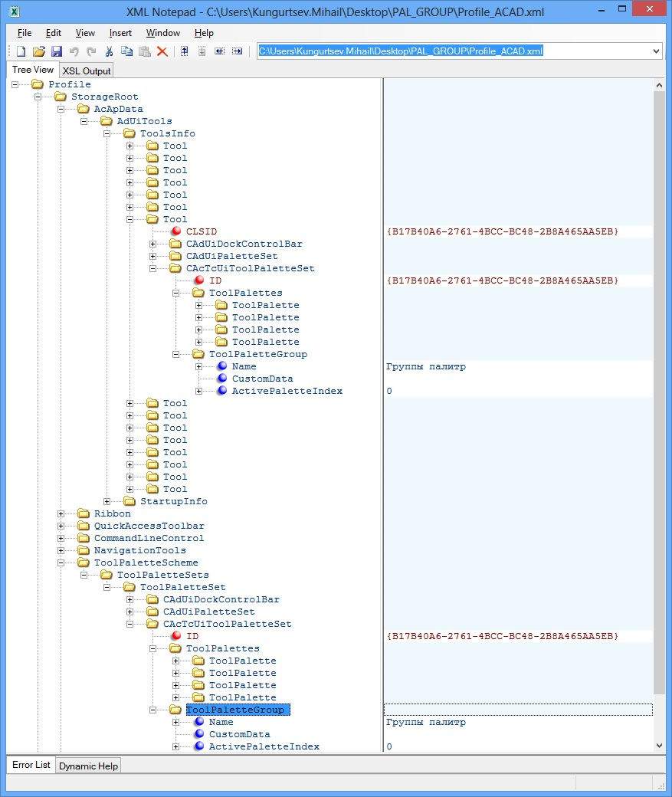Click the Redo icon

(90, 50)
